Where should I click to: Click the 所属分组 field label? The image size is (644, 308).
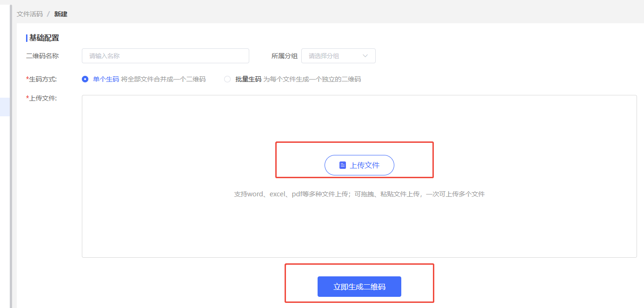[x=285, y=56]
